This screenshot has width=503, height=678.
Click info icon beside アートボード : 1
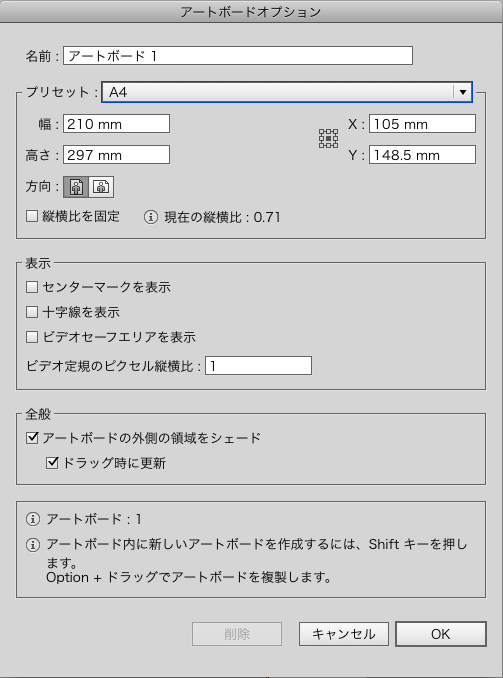click(33, 519)
